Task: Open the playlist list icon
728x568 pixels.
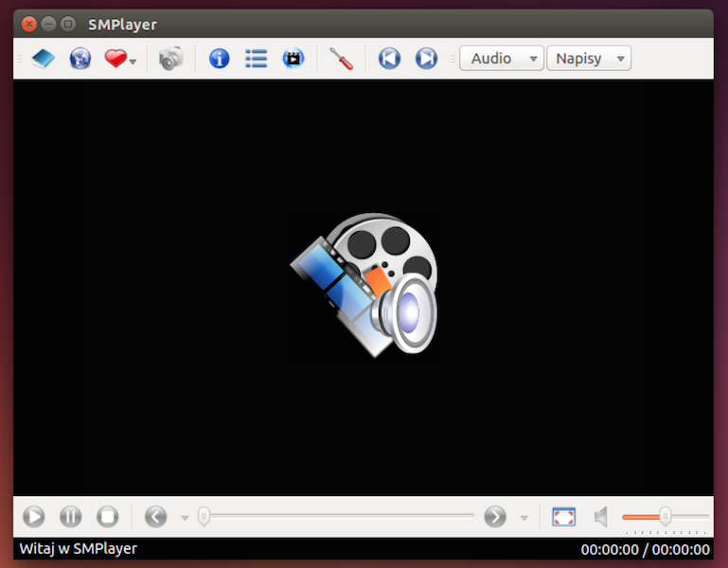Action: (x=257, y=59)
